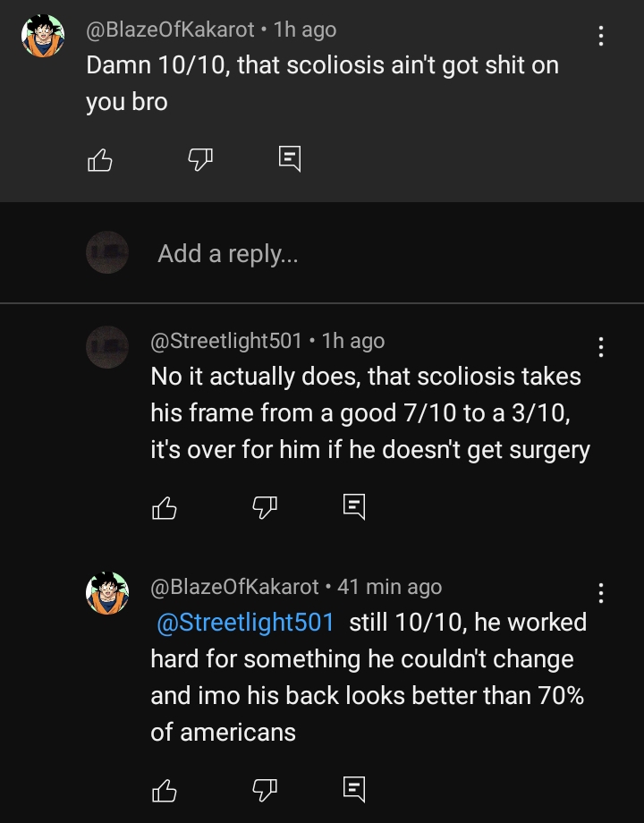Select the @Streetlight501 username header
This screenshot has height=823, width=644.
click(224, 341)
